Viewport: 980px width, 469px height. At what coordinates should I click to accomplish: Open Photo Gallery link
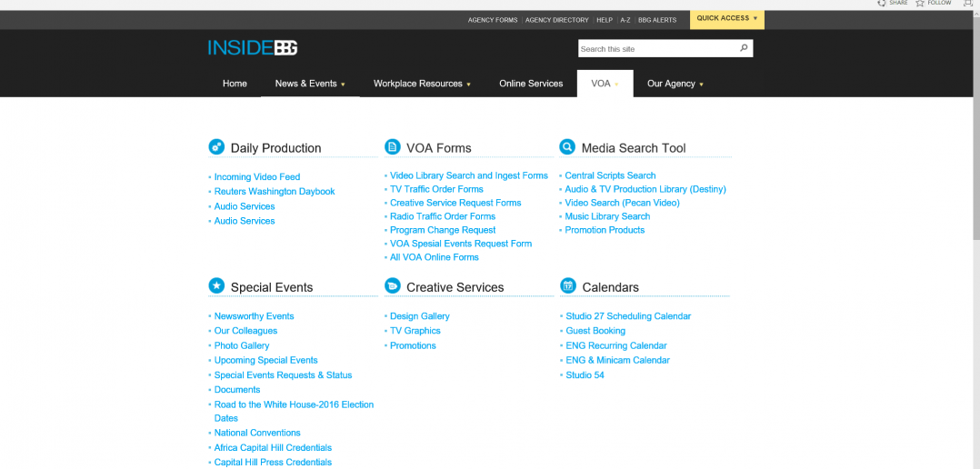pos(242,346)
